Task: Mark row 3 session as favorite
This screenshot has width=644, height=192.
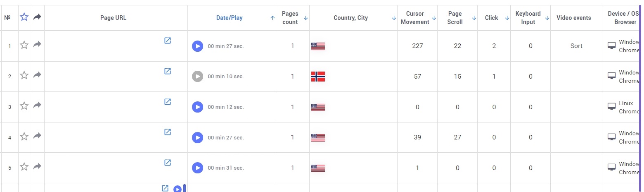Action: coord(24,106)
